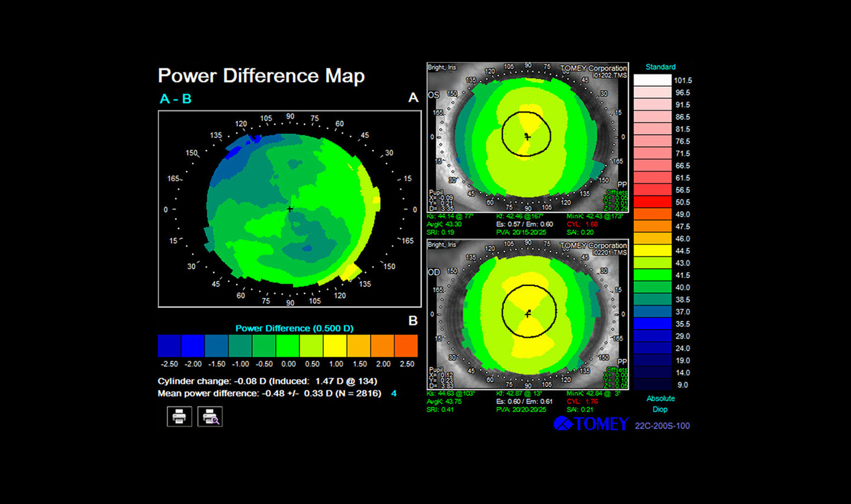Select the Power Difference Map title
The image size is (851, 504).
(261, 75)
